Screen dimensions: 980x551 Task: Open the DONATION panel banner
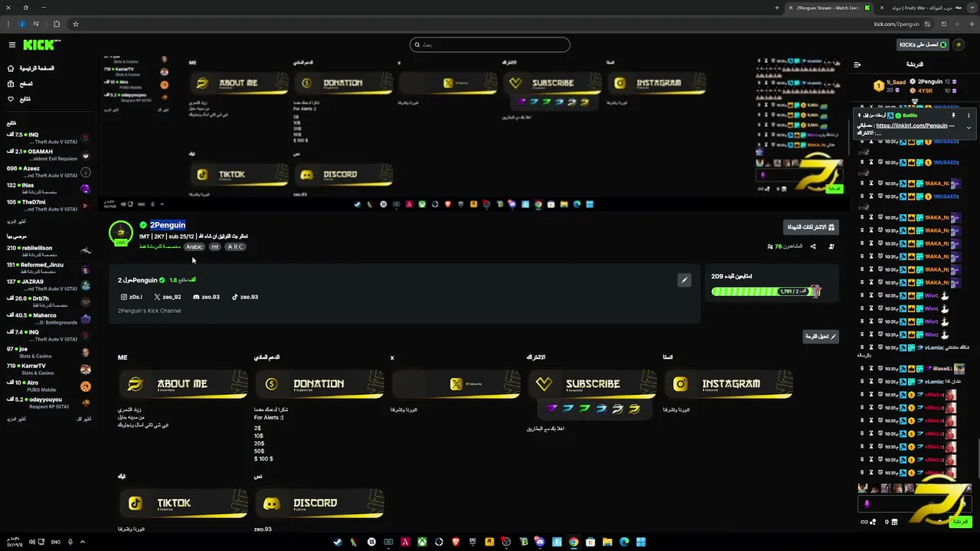pos(319,383)
